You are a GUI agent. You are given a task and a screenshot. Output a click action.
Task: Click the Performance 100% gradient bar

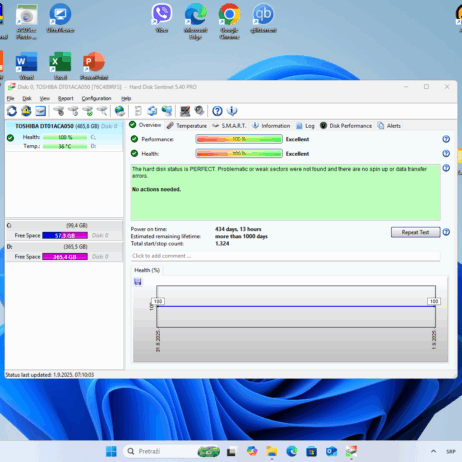click(239, 139)
